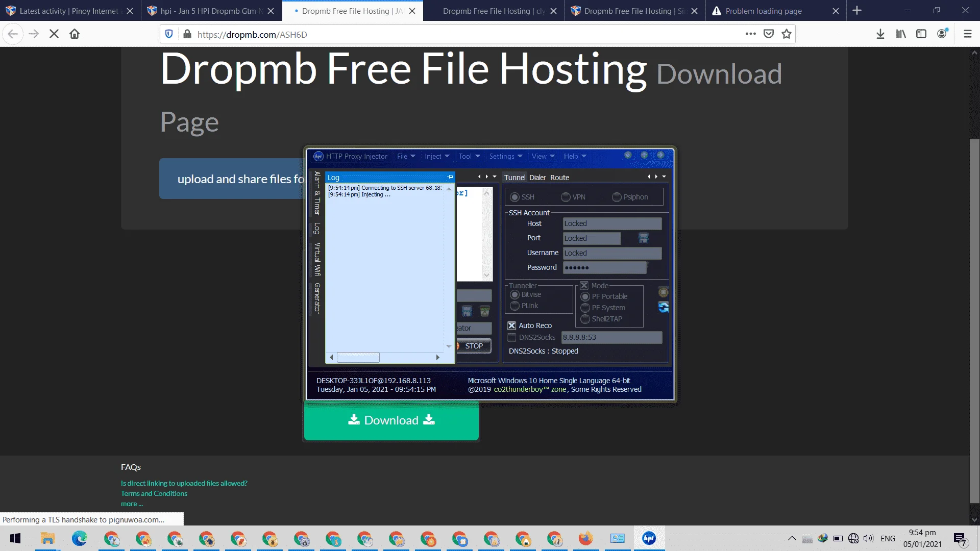This screenshot has height=551, width=980.
Task: Show site security padlock information
Action: coord(187,34)
